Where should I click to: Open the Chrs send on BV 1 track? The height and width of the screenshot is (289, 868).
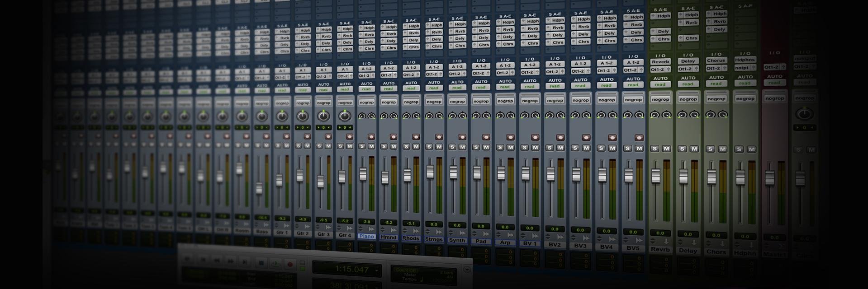click(530, 43)
